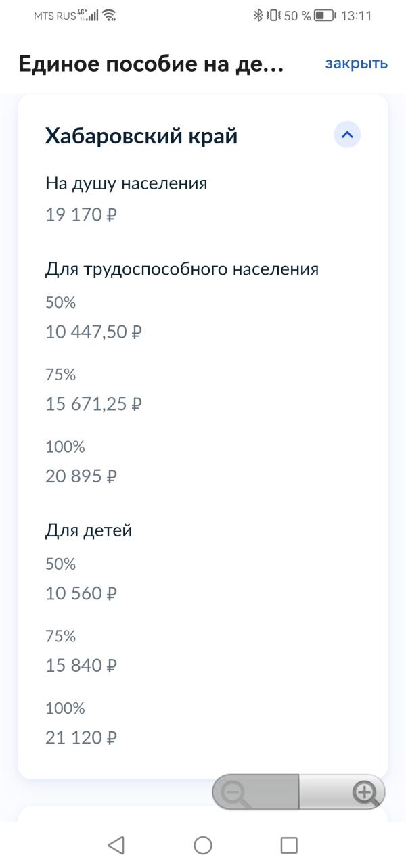Tap the закрыть link

pos(356,64)
